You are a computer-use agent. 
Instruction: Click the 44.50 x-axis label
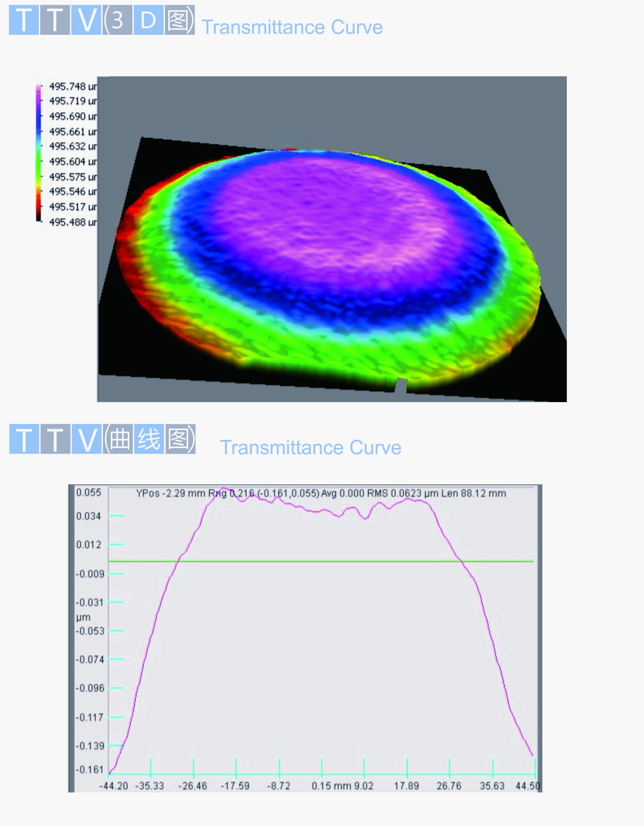click(528, 786)
